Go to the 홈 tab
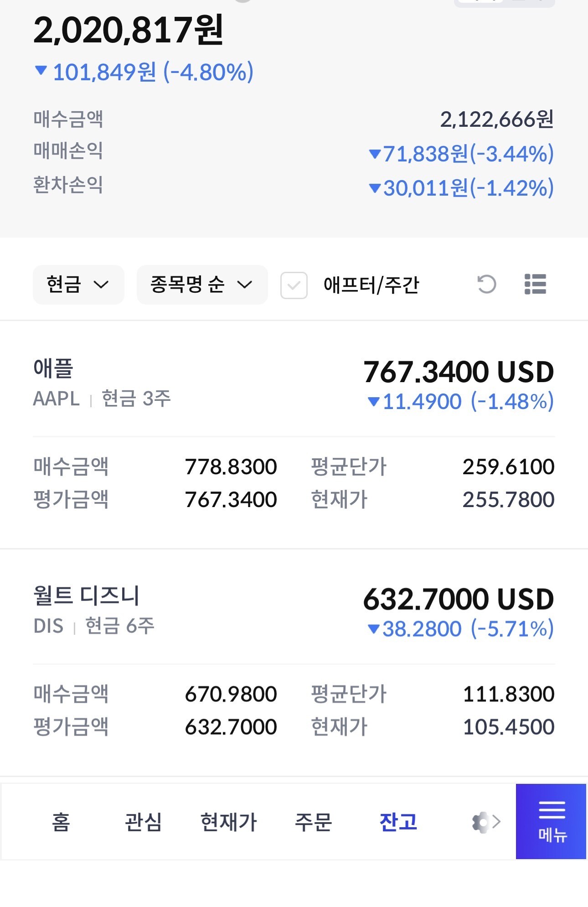Image resolution: width=588 pixels, height=907 pixels. coord(61,822)
